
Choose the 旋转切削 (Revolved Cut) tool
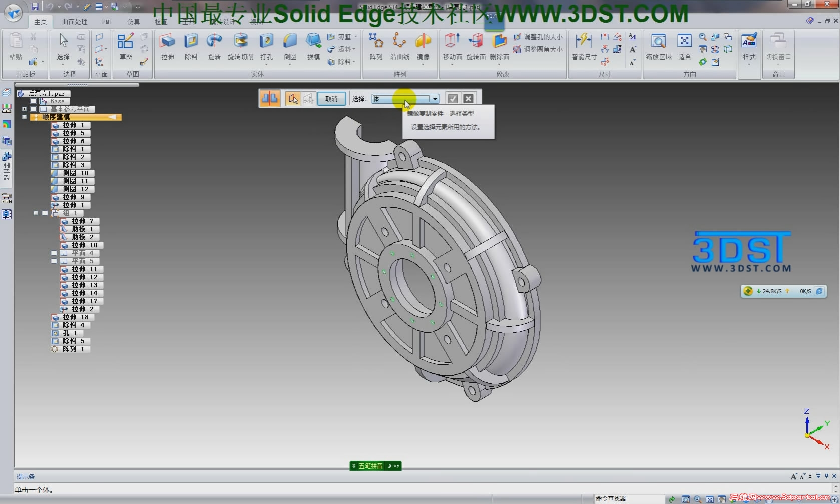(241, 47)
